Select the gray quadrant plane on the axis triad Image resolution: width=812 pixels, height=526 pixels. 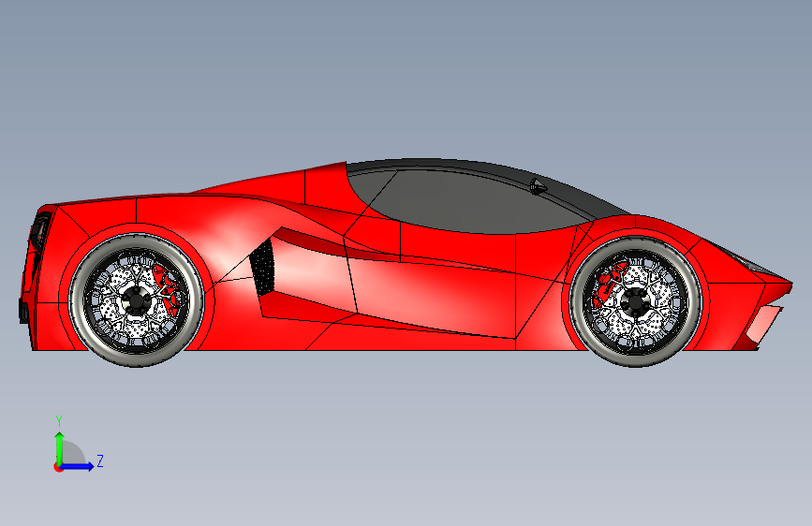[x=74, y=453]
